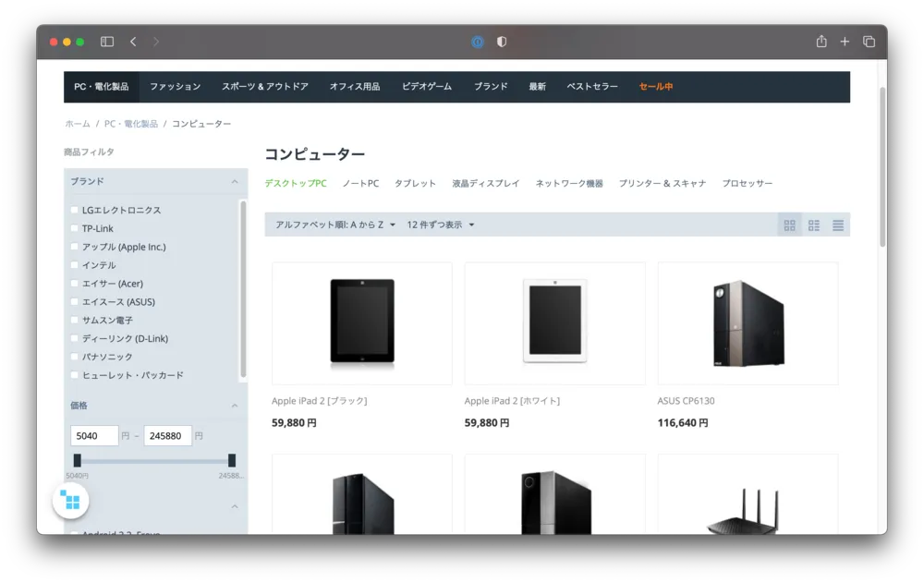
Task: Check the インテル brand checkbox
Action: 74,264
